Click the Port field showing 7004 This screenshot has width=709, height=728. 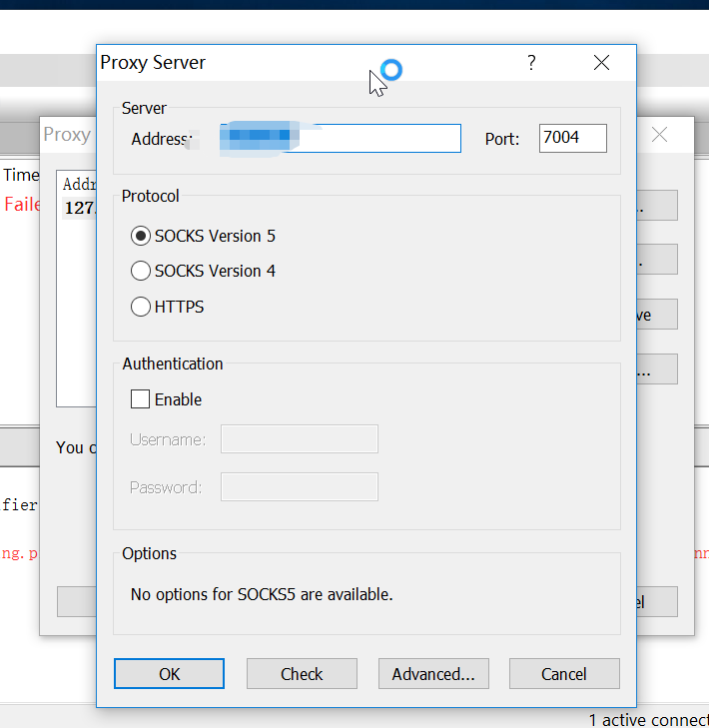(x=572, y=138)
